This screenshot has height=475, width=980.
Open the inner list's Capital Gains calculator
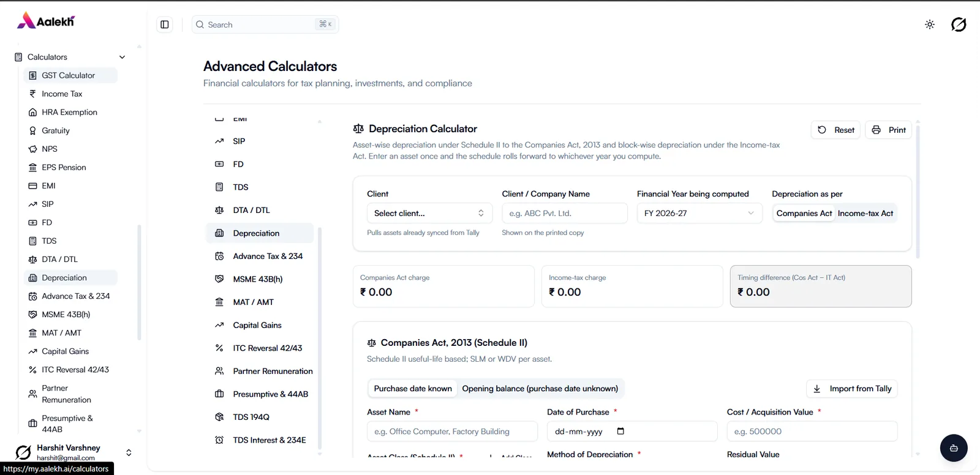260,325
